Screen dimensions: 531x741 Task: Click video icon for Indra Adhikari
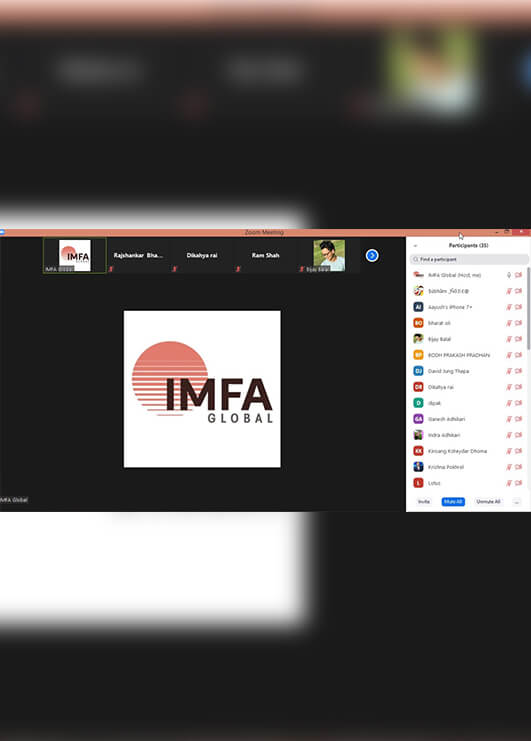pos(518,435)
